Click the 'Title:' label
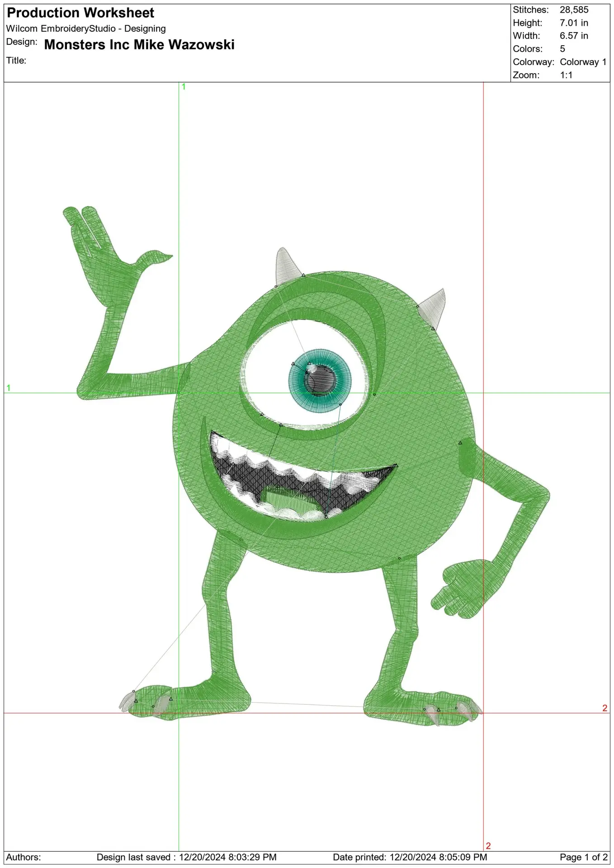Viewport: 614px width, 868px height. pyautogui.click(x=16, y=61)
